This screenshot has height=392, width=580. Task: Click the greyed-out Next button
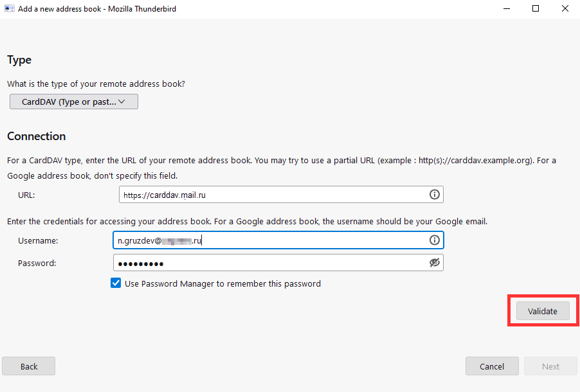[550, 366]
